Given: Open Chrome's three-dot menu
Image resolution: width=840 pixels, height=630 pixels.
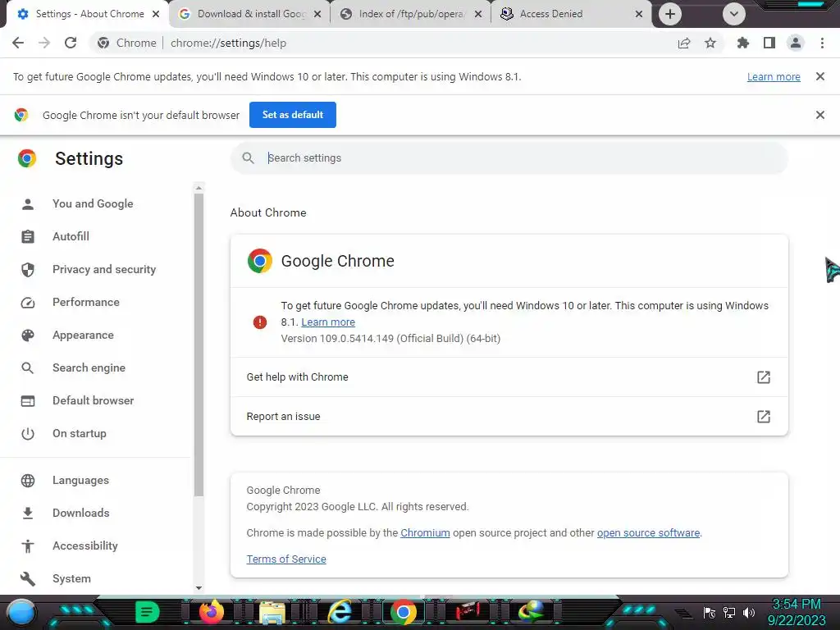Looking at the screenshot, I should 822,43.
